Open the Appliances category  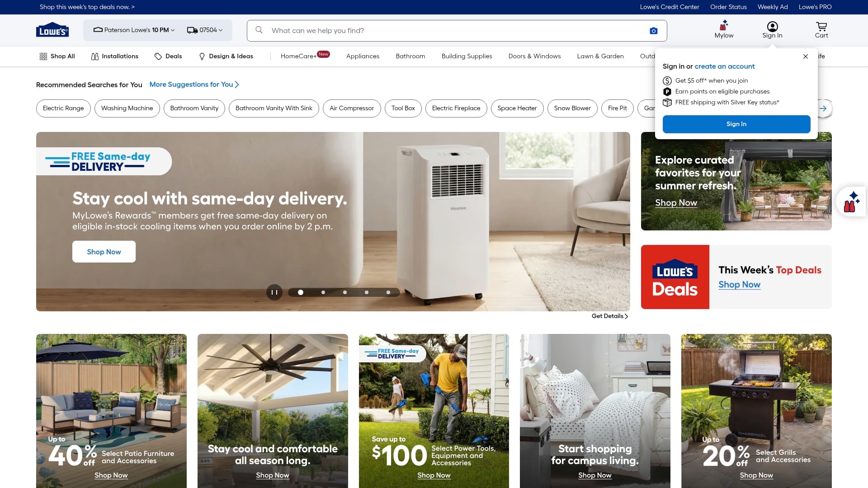click(x=363, y=56)
